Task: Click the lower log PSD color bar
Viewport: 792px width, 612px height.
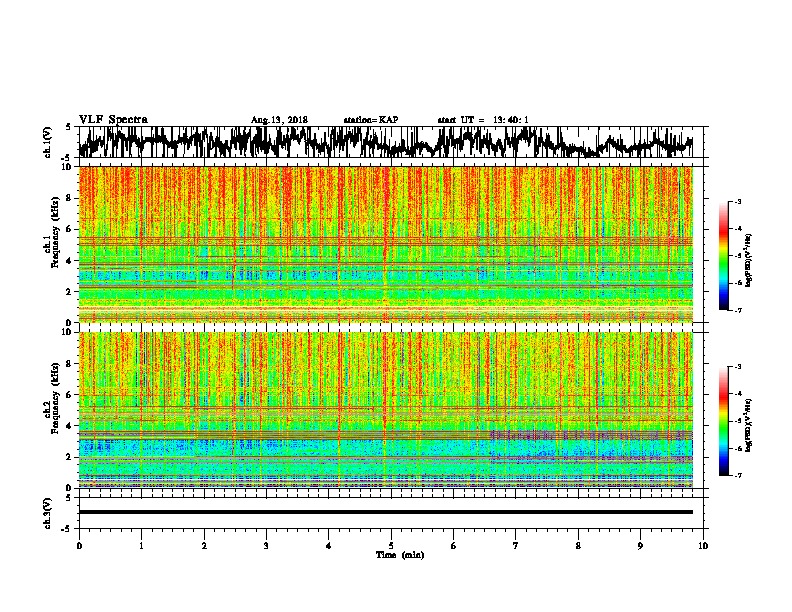Action: tap(723, 421)
